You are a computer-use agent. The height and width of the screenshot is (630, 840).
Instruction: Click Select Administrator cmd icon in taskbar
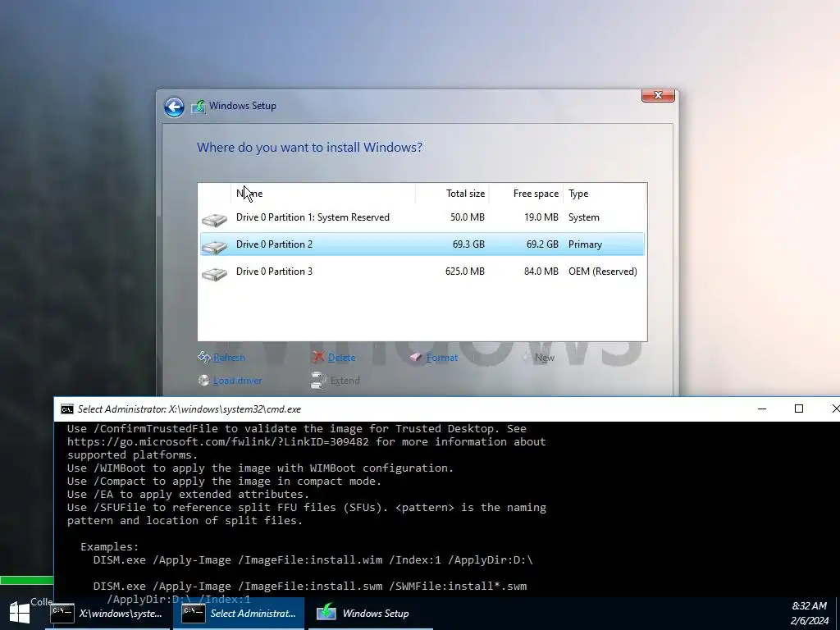[193, 614]
